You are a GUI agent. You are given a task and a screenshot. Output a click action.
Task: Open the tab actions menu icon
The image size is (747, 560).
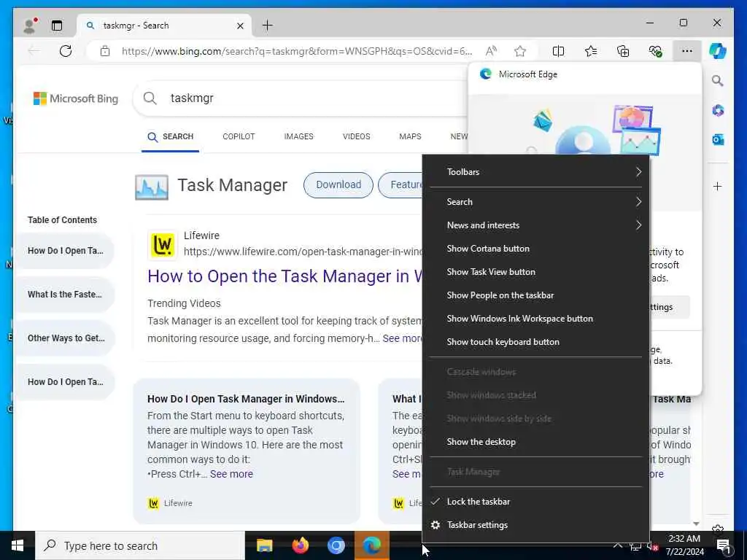pyautogui.click(x=57, y=26)
